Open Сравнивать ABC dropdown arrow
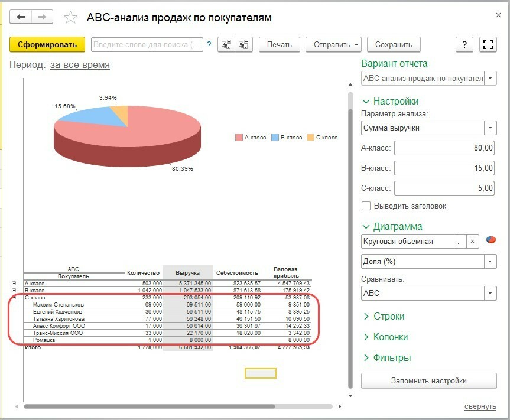Viewport: 510px width, 420px height. click(x=490, y=293)
